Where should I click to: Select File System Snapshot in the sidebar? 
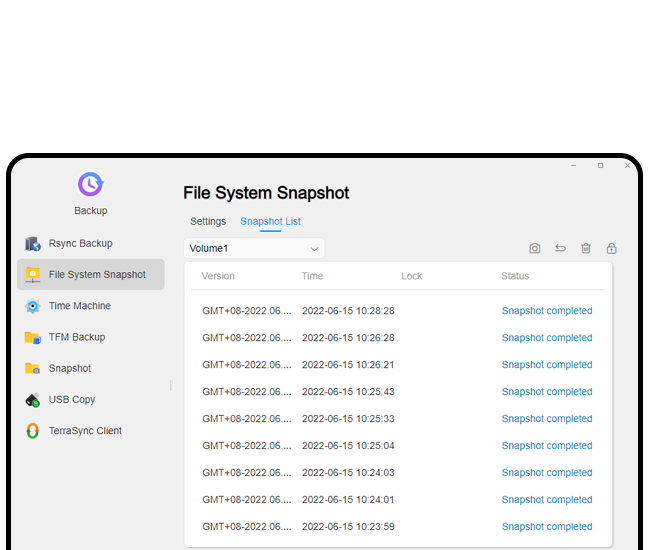(96, 274)
